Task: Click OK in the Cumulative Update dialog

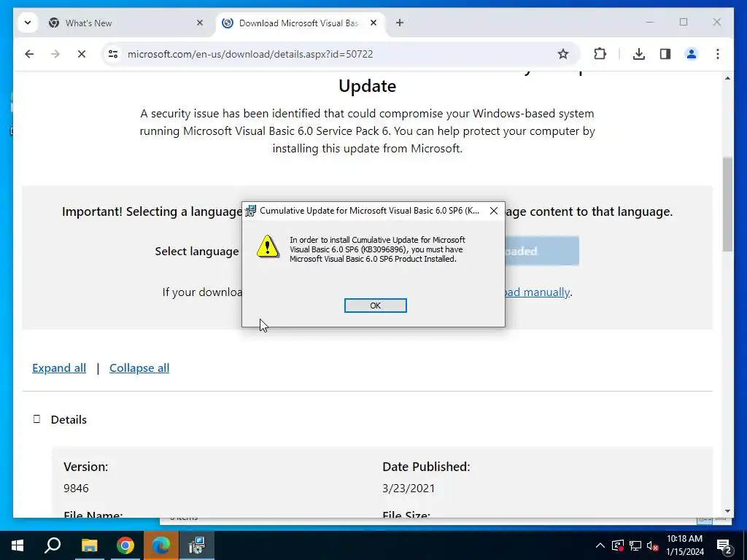Action: (x=376, y=306)
